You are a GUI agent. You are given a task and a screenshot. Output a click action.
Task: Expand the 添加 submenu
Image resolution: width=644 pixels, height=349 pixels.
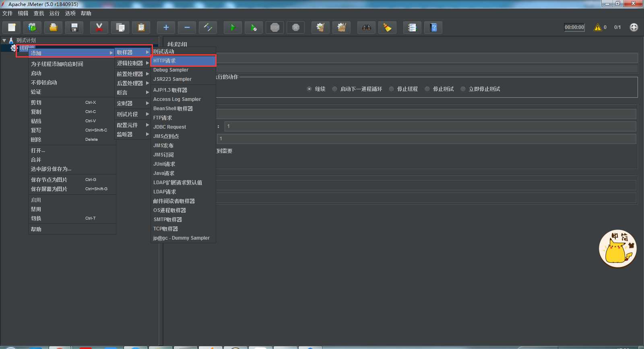pos(72,53)
